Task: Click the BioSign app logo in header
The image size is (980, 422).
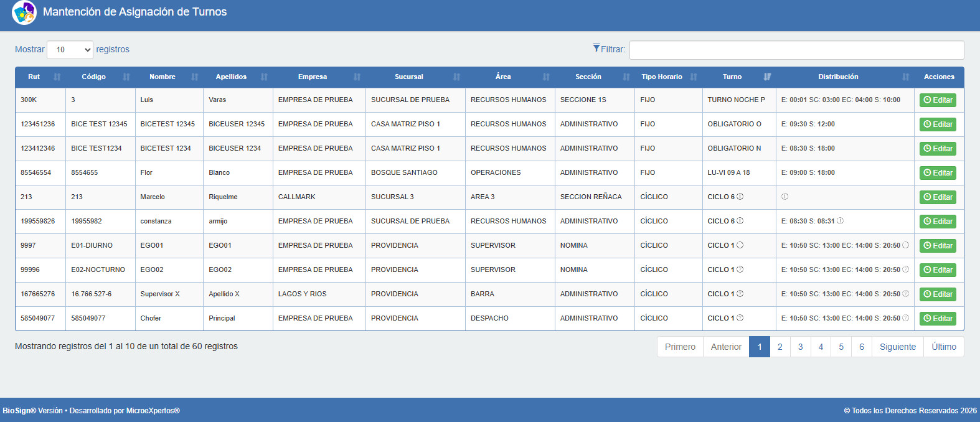Action: coord(24,12)
